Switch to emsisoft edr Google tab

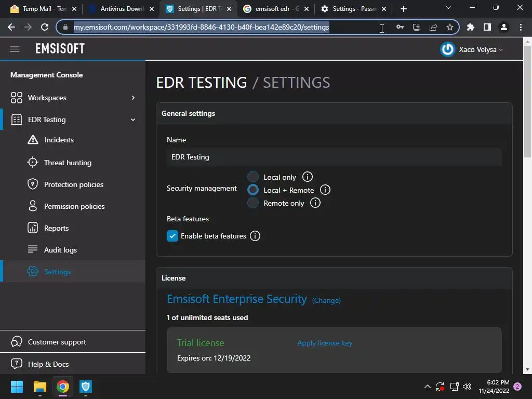tap(275, 9)
